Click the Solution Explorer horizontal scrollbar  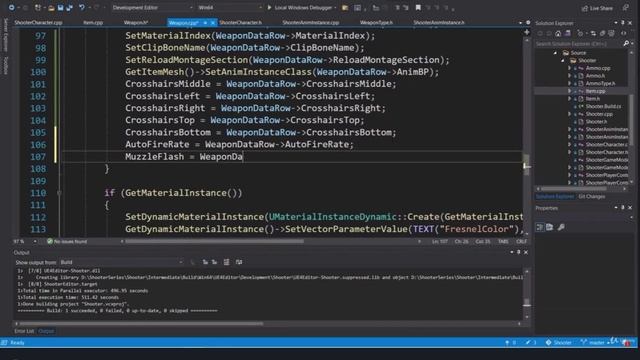573,189
